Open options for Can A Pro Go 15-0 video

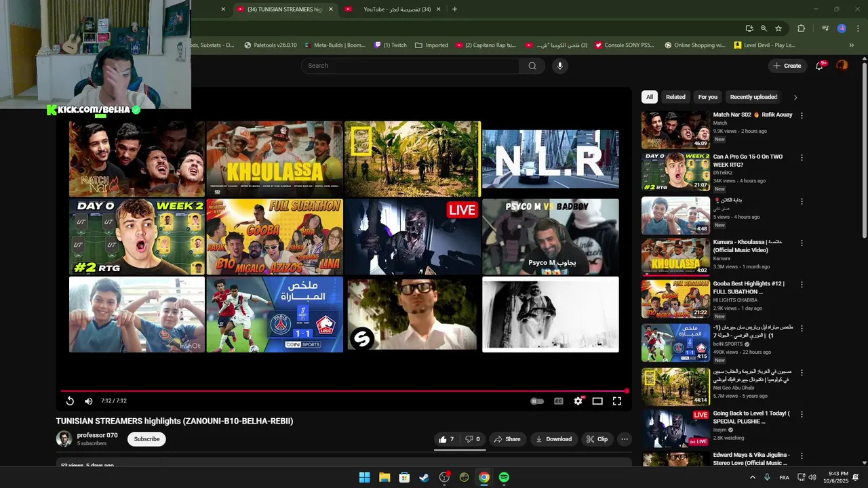[x=802, y=157]
